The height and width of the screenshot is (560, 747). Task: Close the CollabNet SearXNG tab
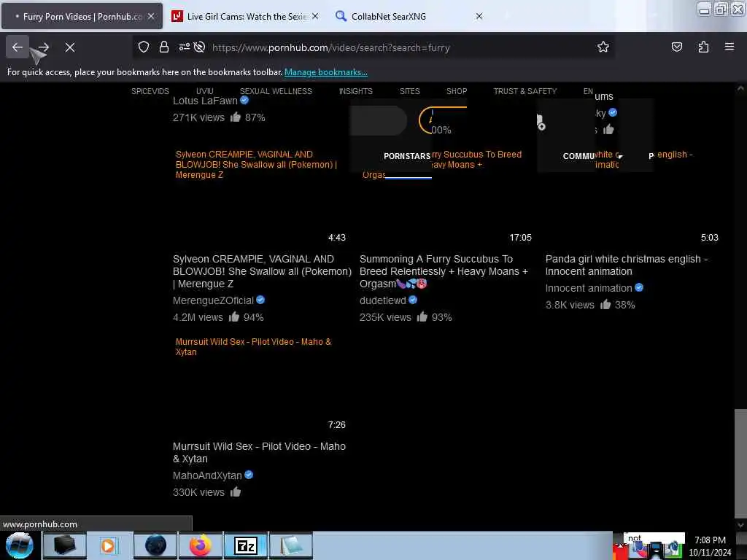(x=479, y=16)
